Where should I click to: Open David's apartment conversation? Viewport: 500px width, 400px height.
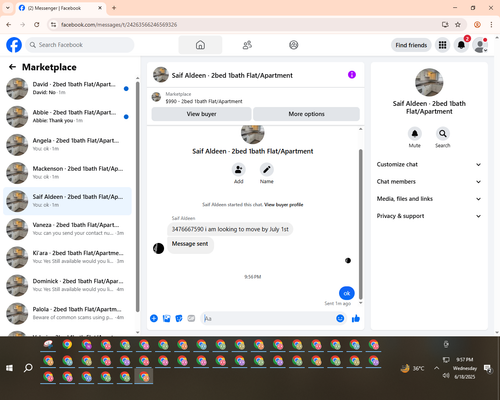click(68, 88)
